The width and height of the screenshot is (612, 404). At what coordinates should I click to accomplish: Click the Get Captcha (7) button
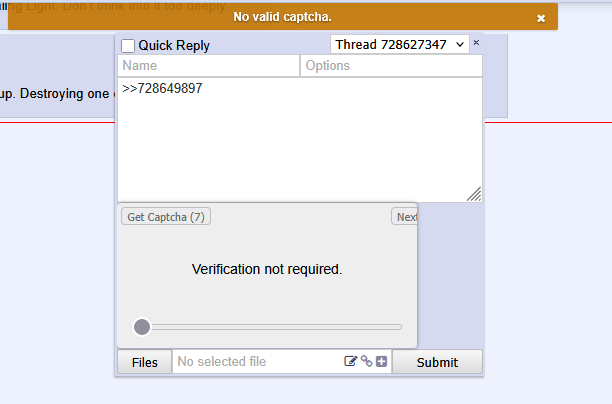click(x=166, y=217)
